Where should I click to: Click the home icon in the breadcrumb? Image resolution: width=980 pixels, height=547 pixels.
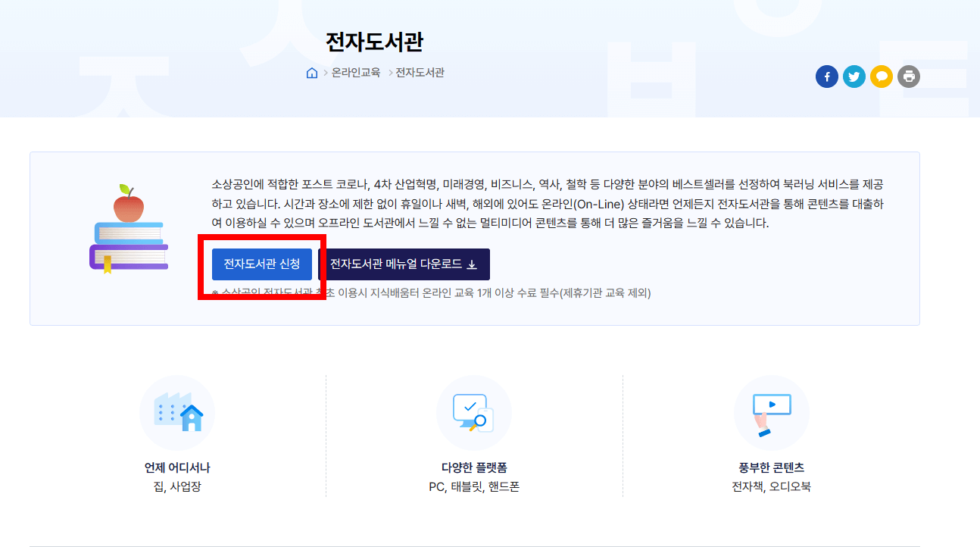pos(311,72)
